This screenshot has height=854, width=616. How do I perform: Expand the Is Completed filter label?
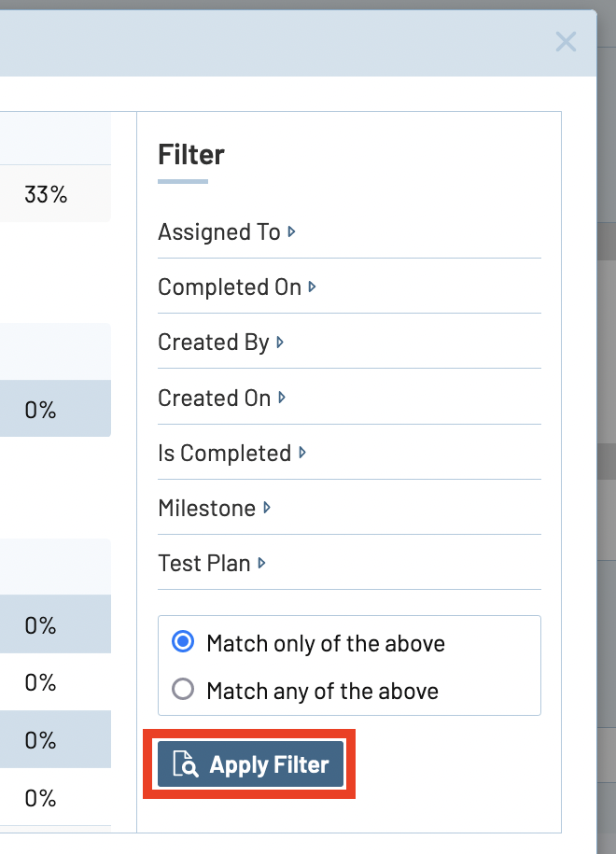pos(225,454)
